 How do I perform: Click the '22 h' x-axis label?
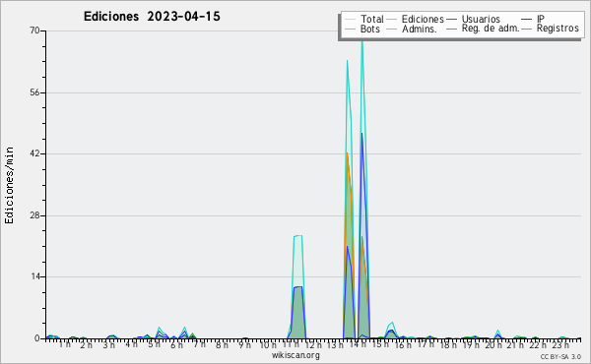point(539,344)
